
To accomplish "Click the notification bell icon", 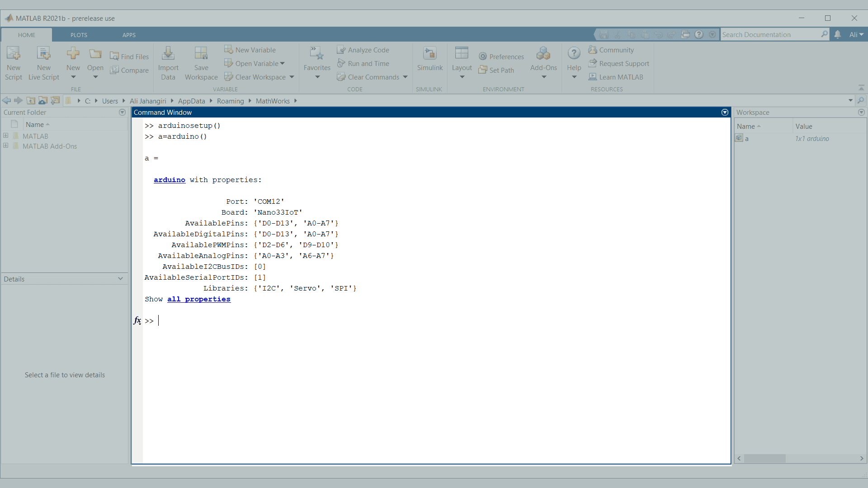I will click(x=838, y=34).
